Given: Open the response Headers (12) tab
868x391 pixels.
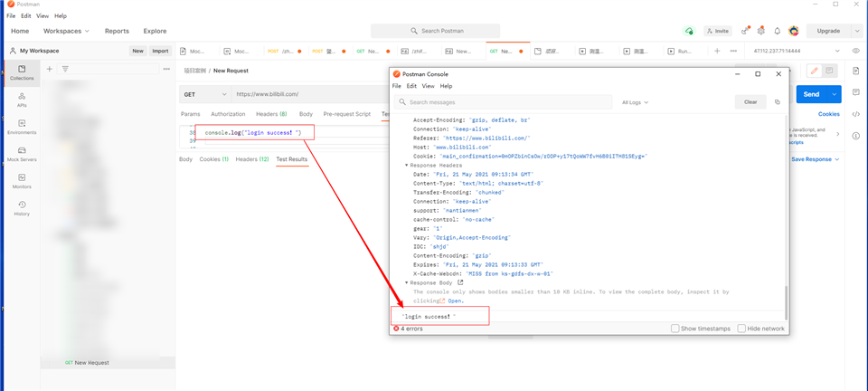Looking at the screenshot, I should pyautogui.click(x=252, y=159).
